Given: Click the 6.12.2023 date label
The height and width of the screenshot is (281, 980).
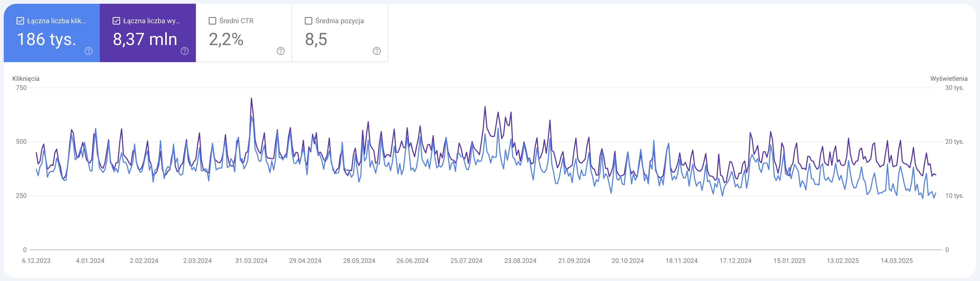Looking at the screenshot, I should (36, 261).
